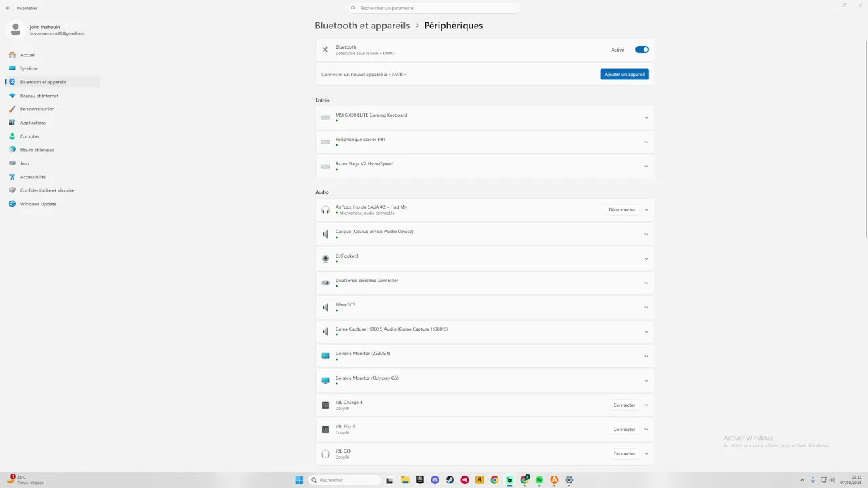Image resolution: width=868 pixels, height=488 pixels.
Task: Open Steam from the taskbar
Action: pyautogui.click(x=450, y=480)
